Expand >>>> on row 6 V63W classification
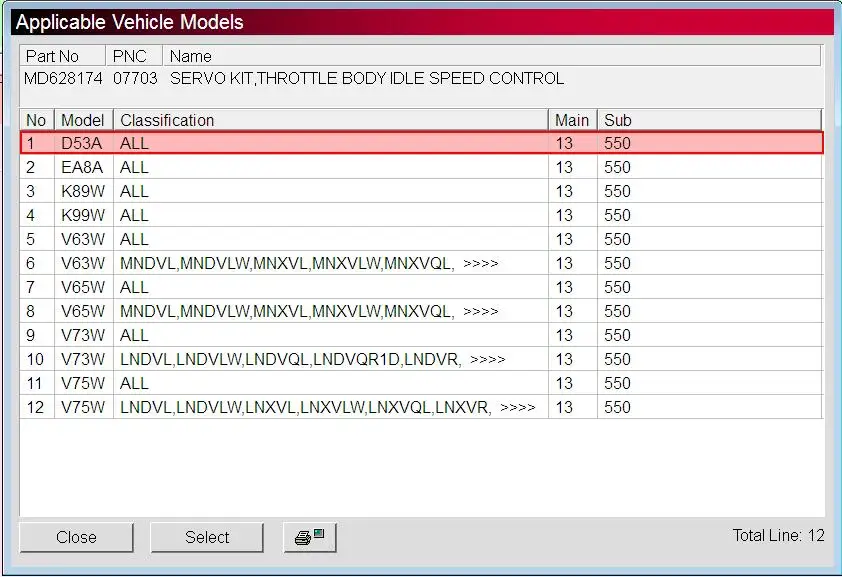The image size is (842, 577). click(481, 264)
